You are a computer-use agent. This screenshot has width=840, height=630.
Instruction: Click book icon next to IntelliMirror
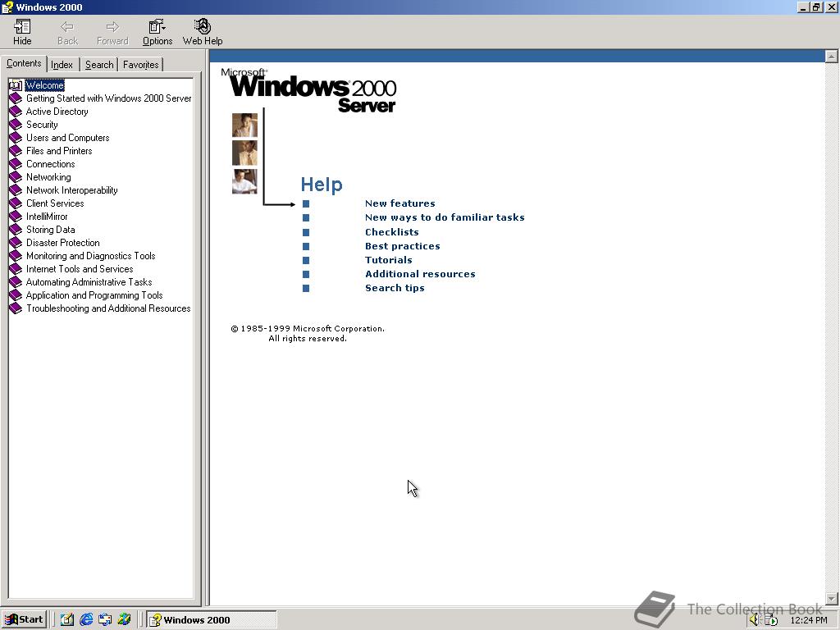tap(16, 217)
